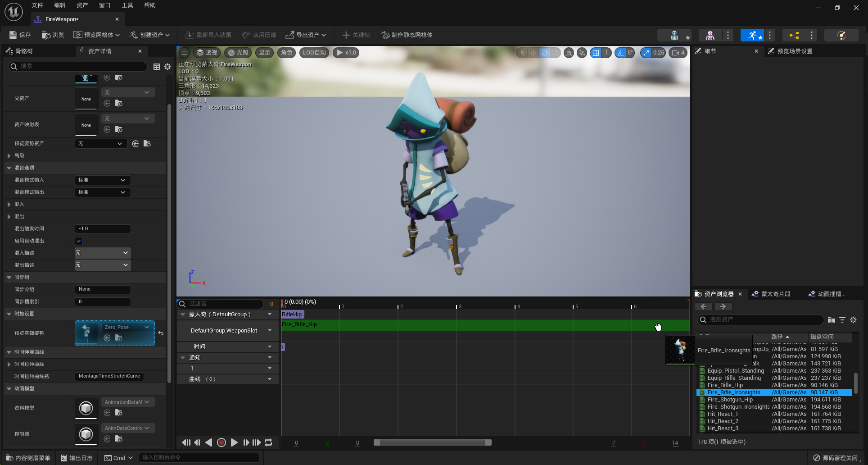This screenshot has height=465, width=868.
Task: Open asset browser filter options
Action: coord(842,320)
